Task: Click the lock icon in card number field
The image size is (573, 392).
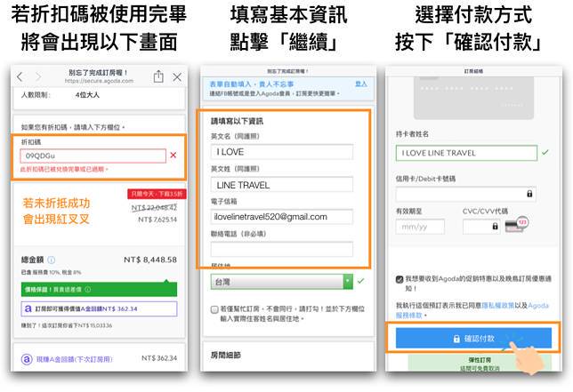Action: click(x=530, y=193)
